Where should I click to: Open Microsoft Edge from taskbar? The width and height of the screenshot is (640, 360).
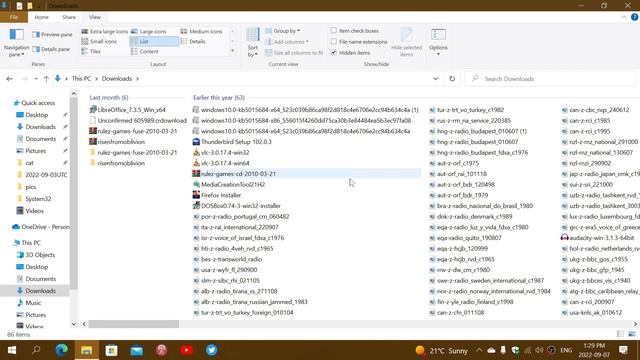[62, 350]
